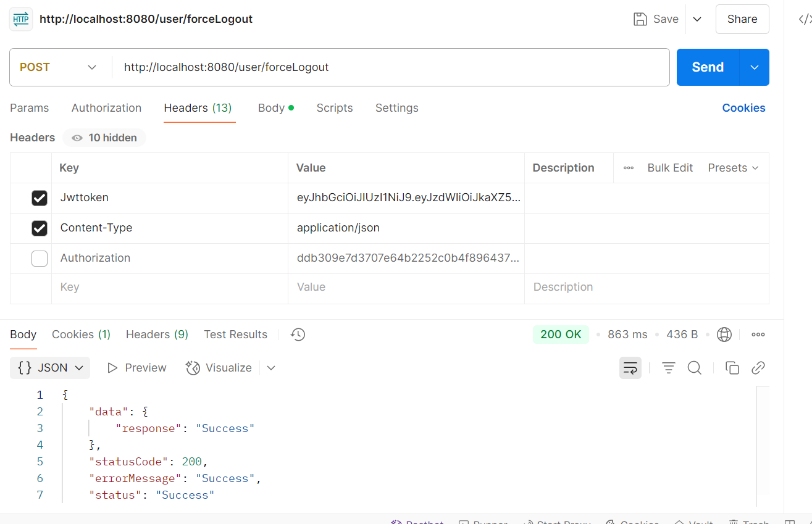
Task: Open the POST method dropdown
Action: click(60, 67)
